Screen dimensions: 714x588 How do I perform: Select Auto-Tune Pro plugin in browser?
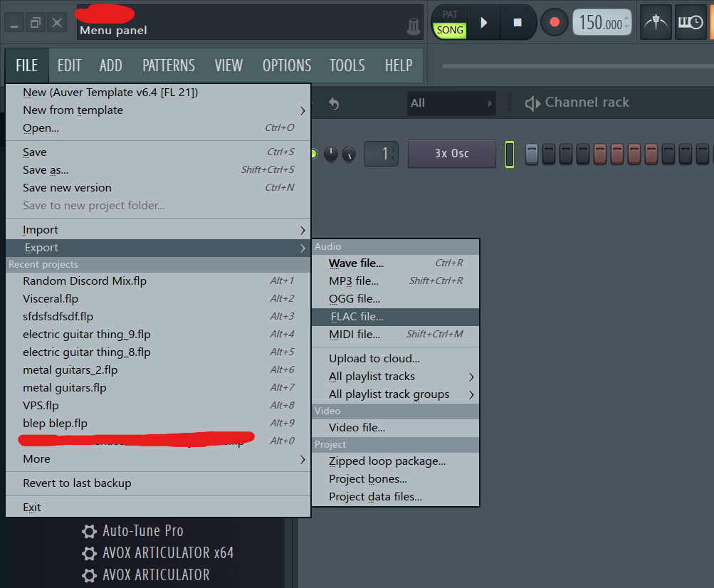point(143,530)
